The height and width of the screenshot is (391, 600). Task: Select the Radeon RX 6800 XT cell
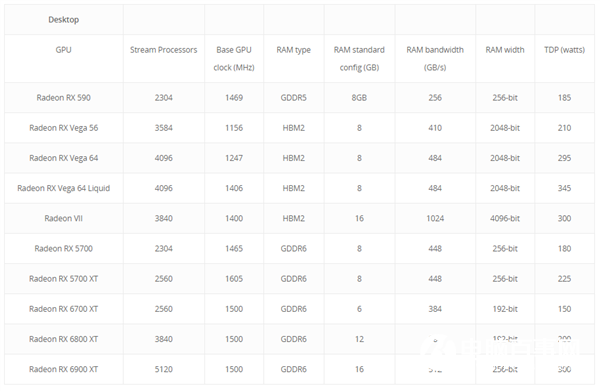point(64,339)
